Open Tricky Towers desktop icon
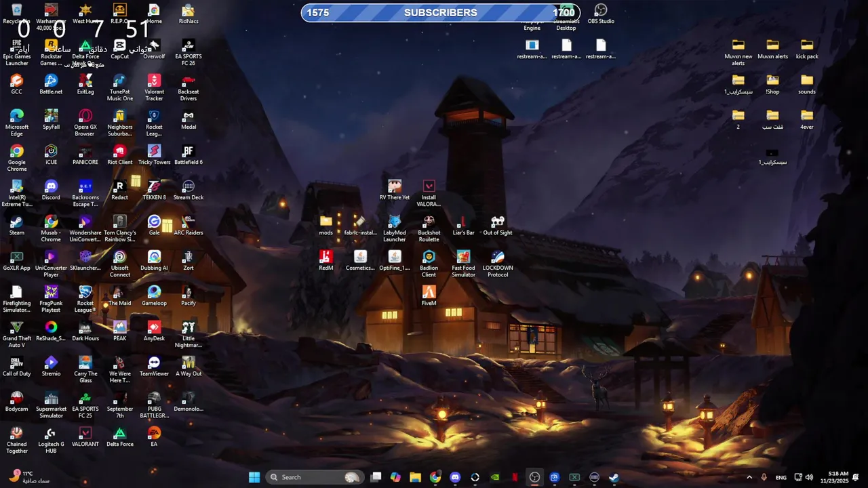 [154, 154]
